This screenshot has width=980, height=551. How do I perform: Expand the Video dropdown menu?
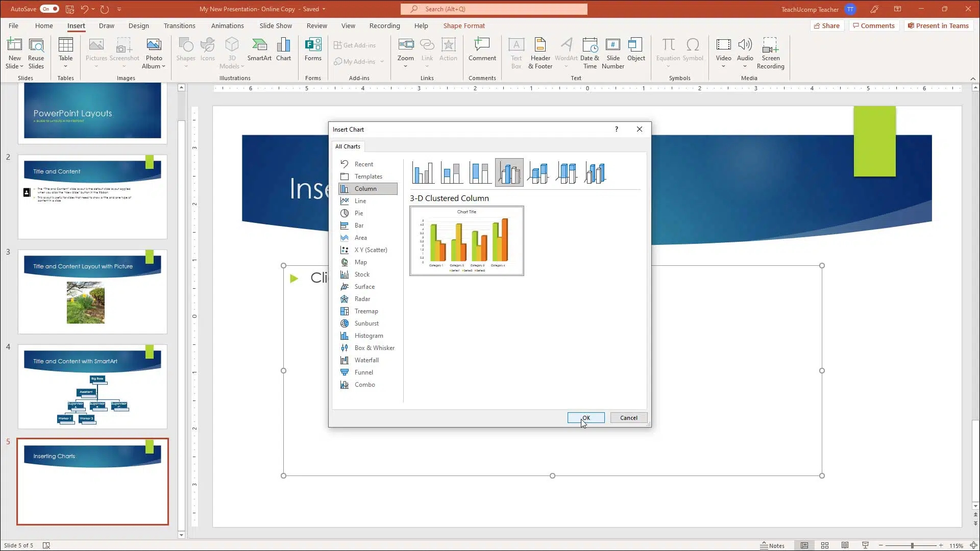(723, 66)
